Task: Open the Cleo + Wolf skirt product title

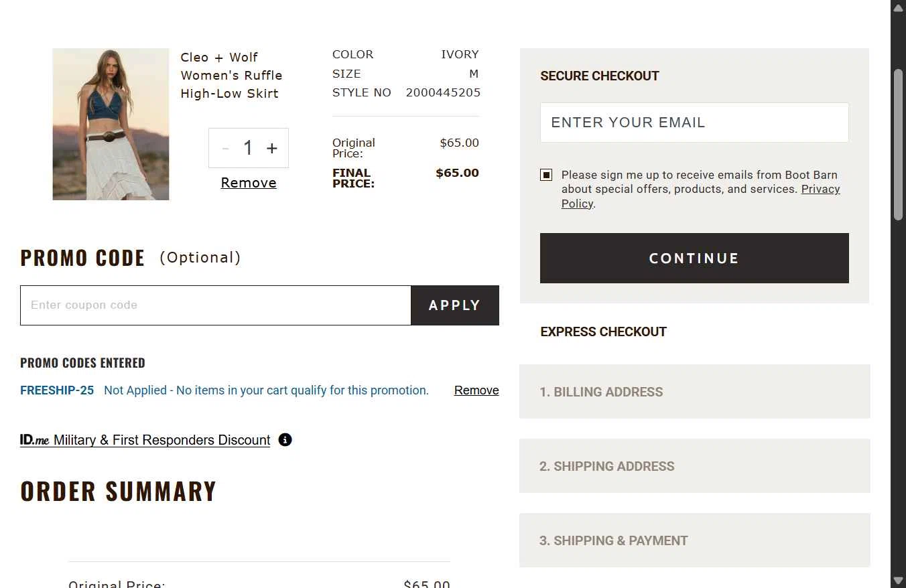Action: tap(231, 76)
